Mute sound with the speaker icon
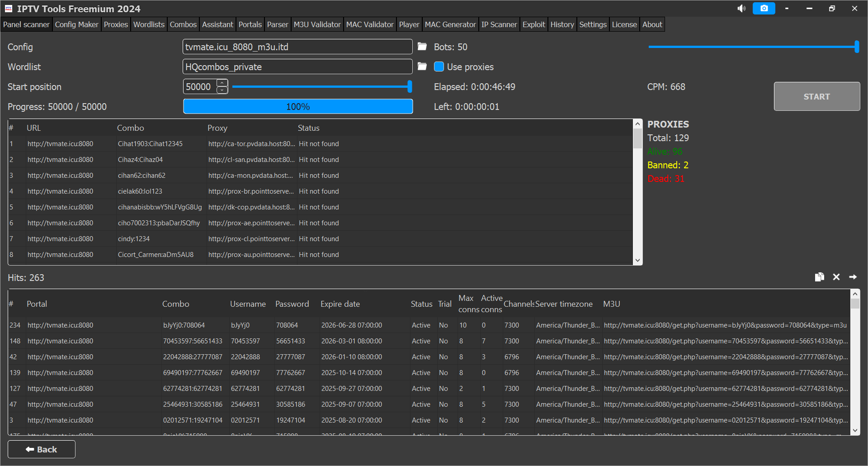Viewport: 868px width, 466px height. point(741,9)
